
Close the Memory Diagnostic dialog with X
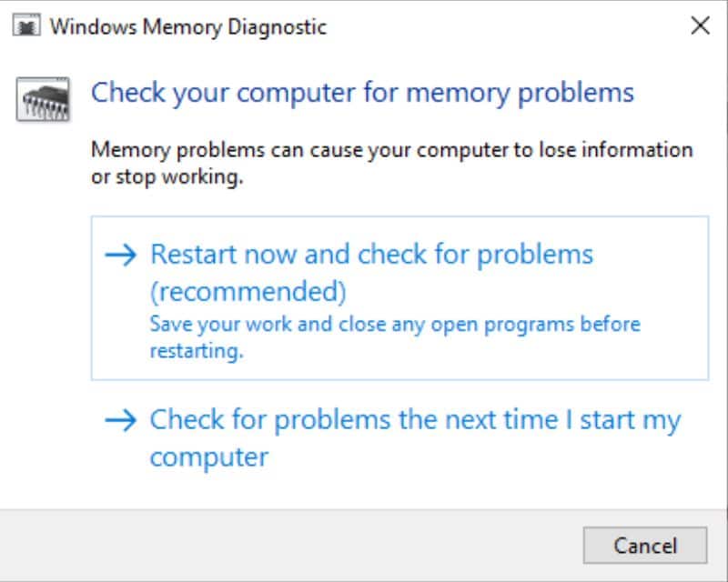pos(700,25)
